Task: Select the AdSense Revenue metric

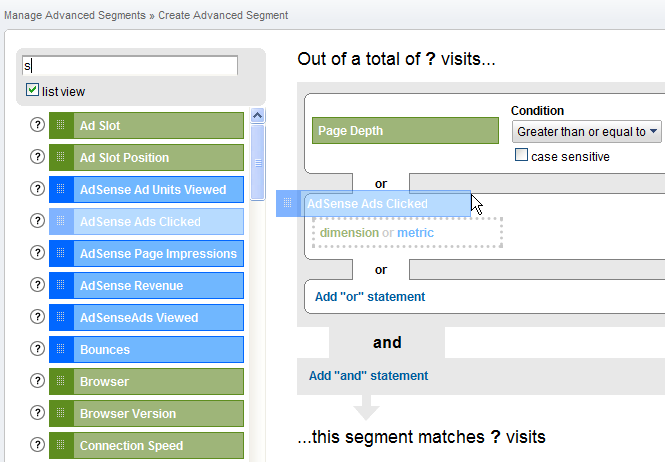Action: click(146, 286)
